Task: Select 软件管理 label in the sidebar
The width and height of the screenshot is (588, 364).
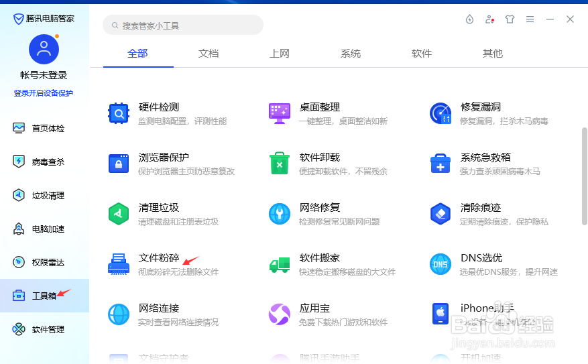Action: [48, 330]
